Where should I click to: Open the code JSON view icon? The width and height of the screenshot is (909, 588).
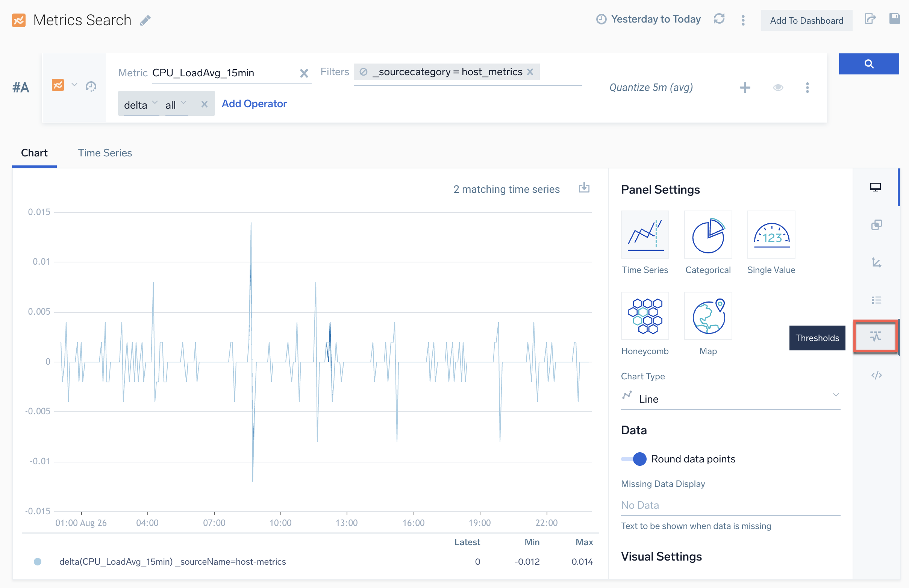pyautogui.click(x=876, y=375)
